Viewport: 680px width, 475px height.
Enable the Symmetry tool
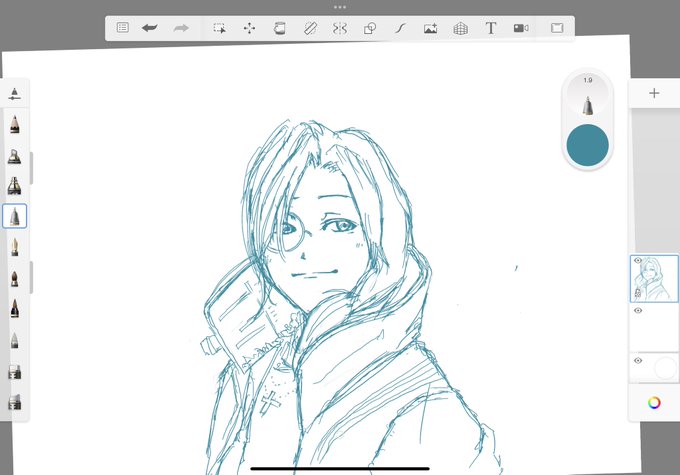pos(340,28)
